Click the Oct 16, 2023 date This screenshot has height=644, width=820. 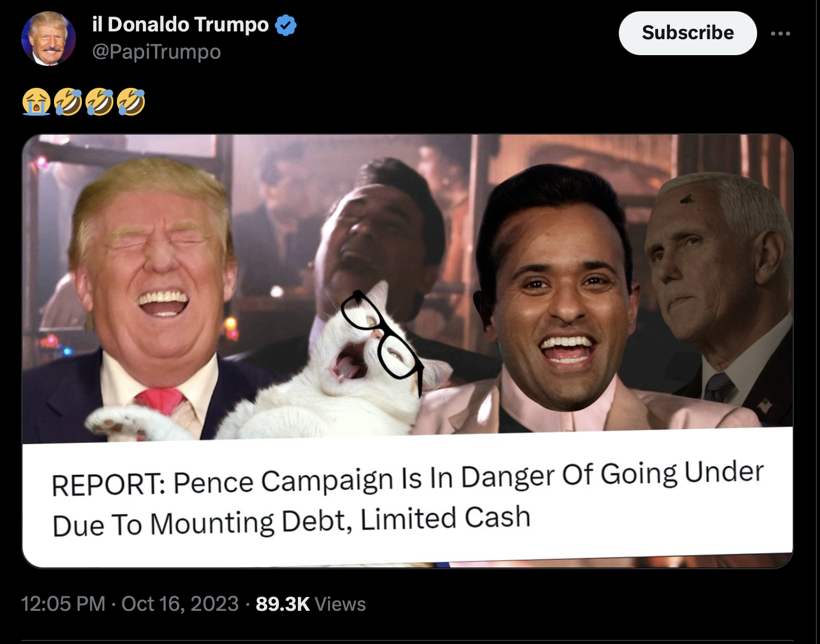(x=180, y=604)
